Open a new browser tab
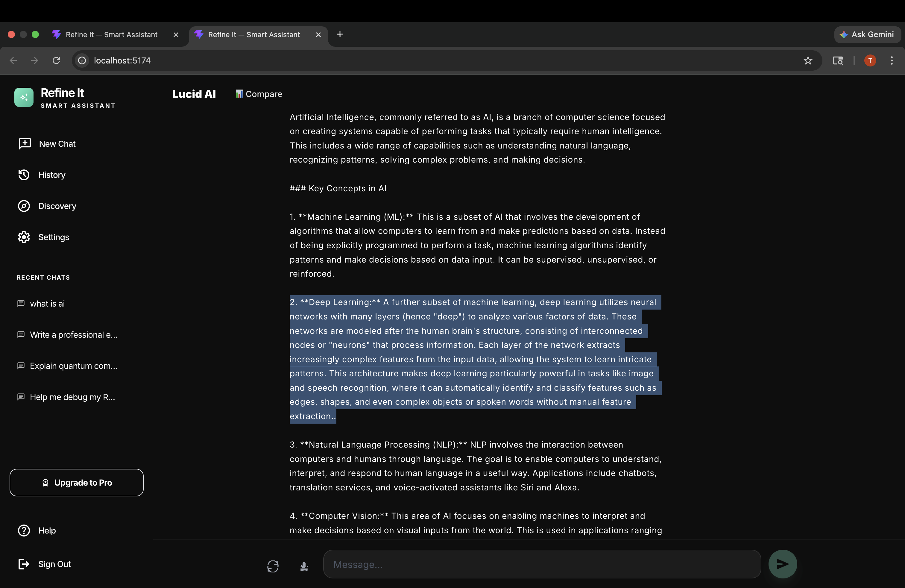Screen dimensions: 905x588 coord(340,34)
